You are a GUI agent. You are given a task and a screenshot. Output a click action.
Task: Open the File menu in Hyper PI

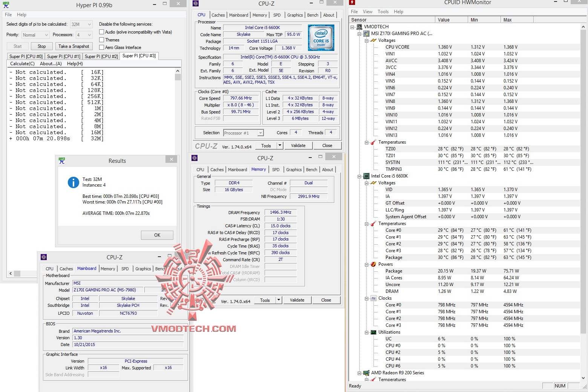(8, 15)
